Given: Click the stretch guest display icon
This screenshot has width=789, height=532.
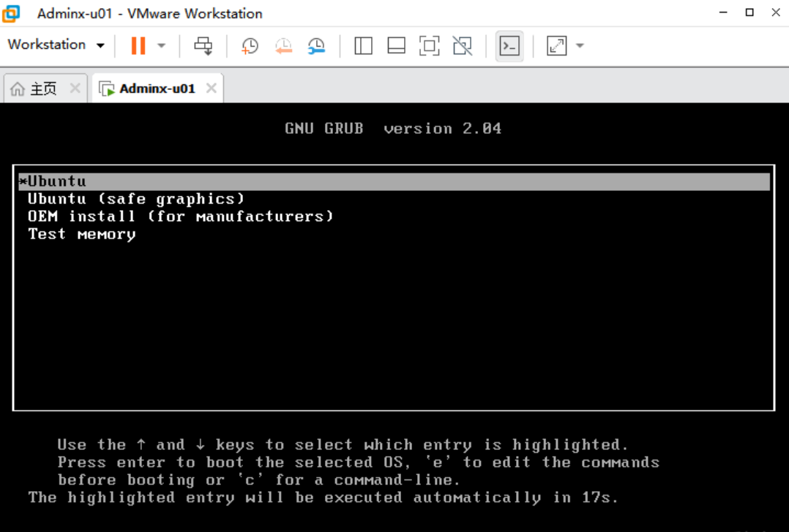Looking at the screenshot, I should pos(556,46).
